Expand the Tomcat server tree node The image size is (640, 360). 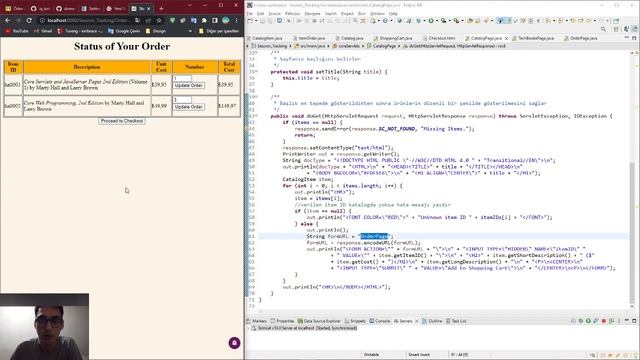pos(249,328)
